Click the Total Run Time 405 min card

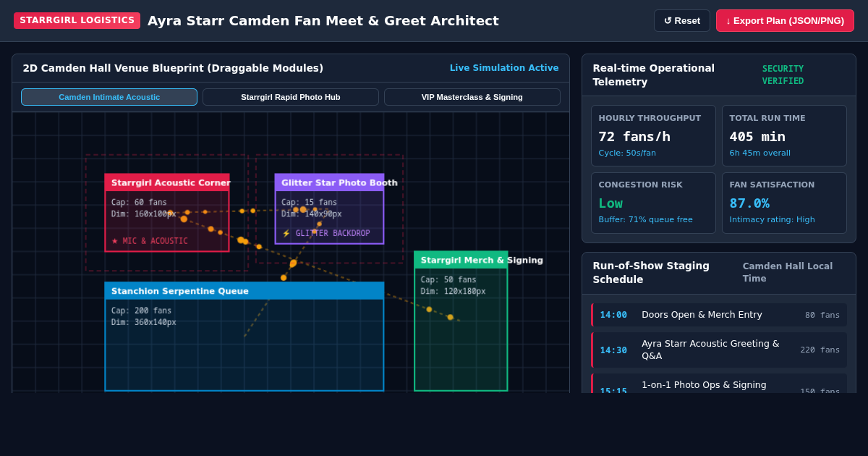coord(784,136)
